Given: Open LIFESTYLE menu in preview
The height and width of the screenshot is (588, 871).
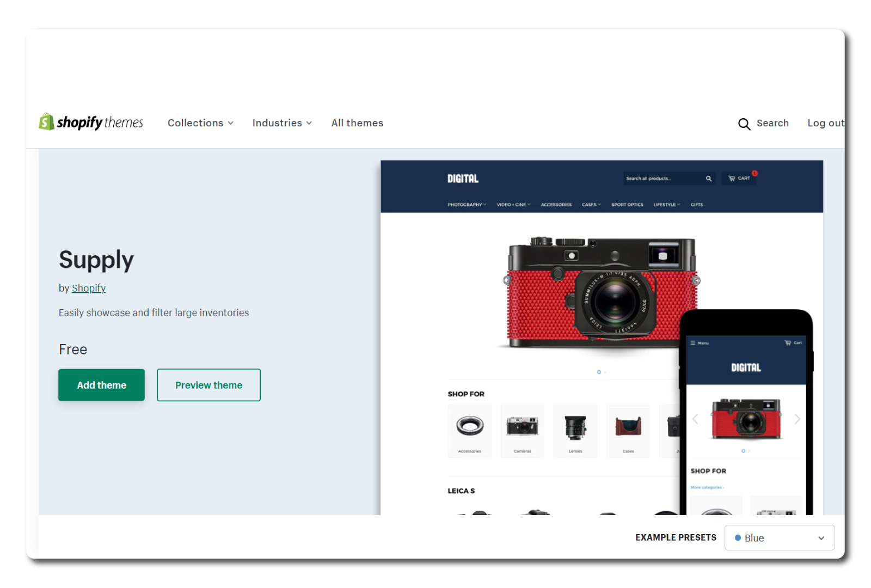Looking at the screenshot, I should coord(667,205).
